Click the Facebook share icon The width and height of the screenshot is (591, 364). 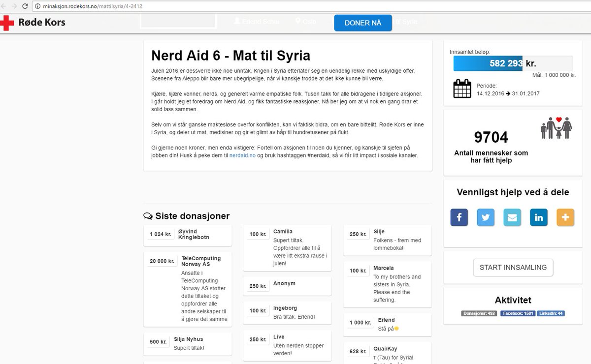pyautogui.click(x=459, y=217)
